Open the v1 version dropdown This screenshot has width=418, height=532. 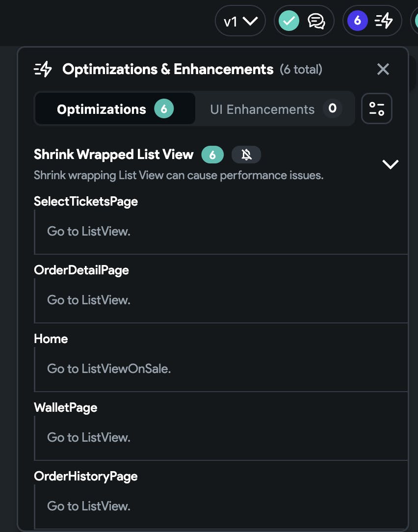click(240, 21)
